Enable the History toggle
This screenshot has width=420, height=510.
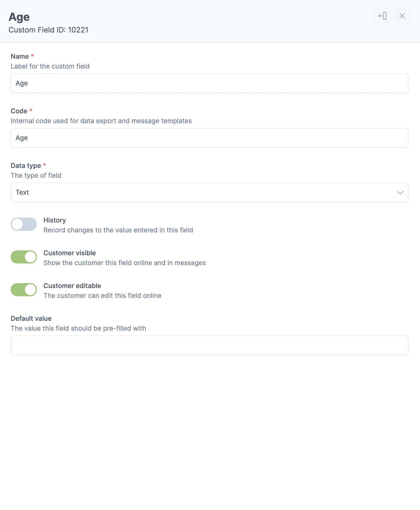coord(24,224)
